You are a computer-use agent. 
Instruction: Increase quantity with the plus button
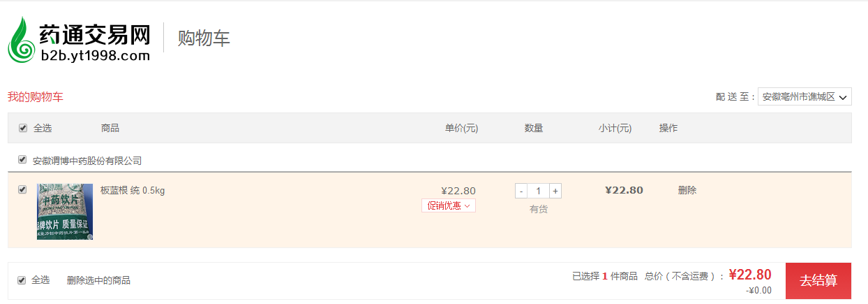[555, 191]
